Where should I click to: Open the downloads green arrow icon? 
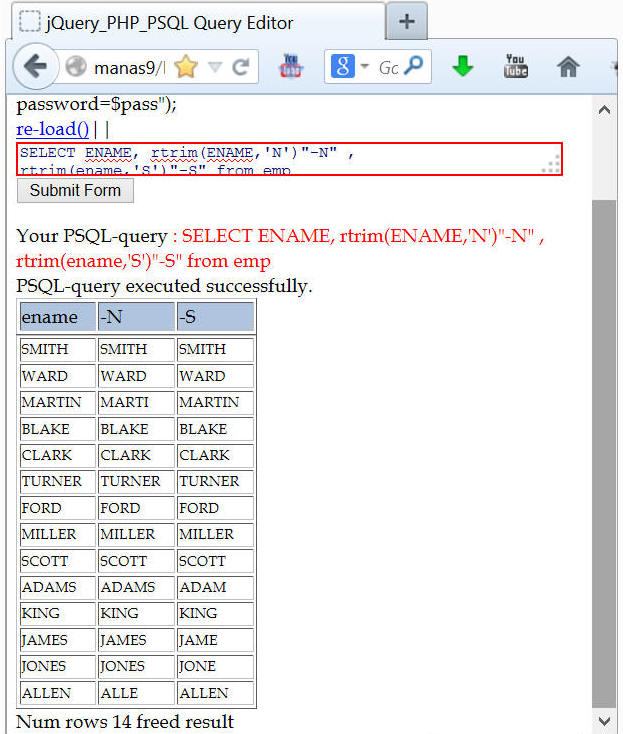pos(462,67)
